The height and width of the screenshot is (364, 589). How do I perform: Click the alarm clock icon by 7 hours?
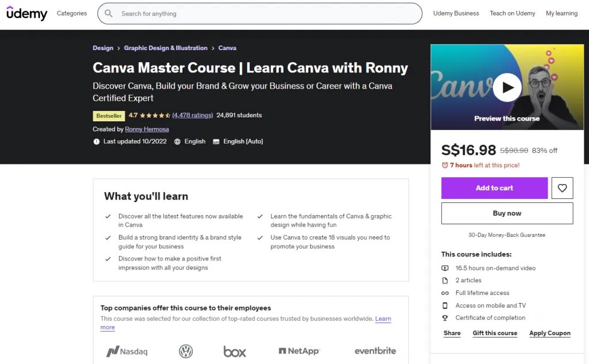pyautogui.click(x=445, y=165)
